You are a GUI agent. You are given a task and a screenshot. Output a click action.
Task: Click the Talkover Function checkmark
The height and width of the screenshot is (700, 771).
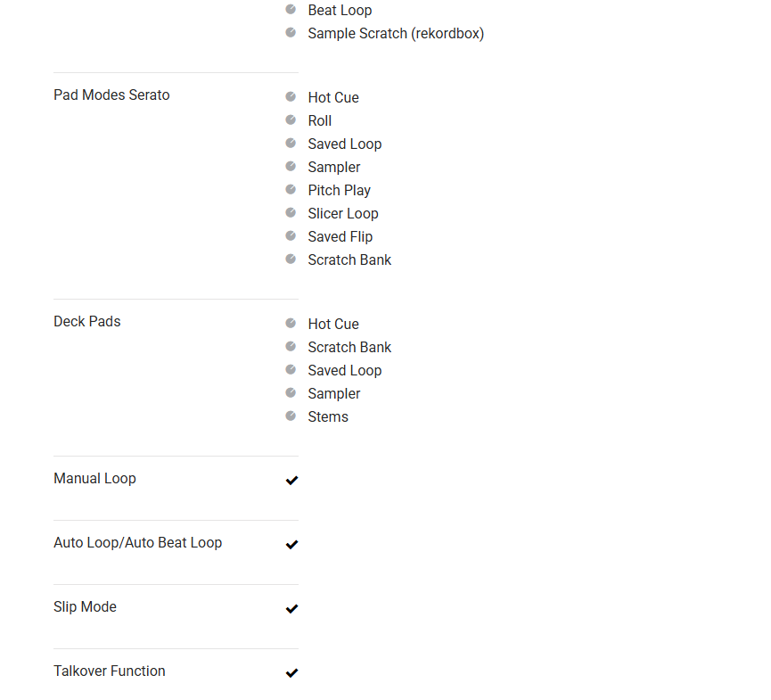(291, 673)
